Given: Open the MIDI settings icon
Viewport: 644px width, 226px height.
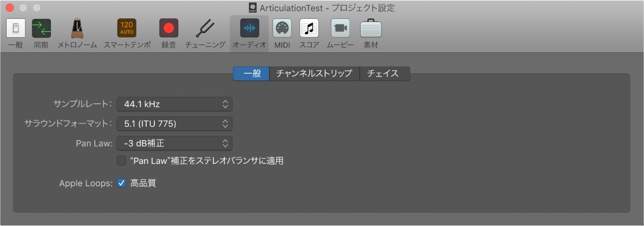Looking at the screenshot, I should tap(282, 29).
